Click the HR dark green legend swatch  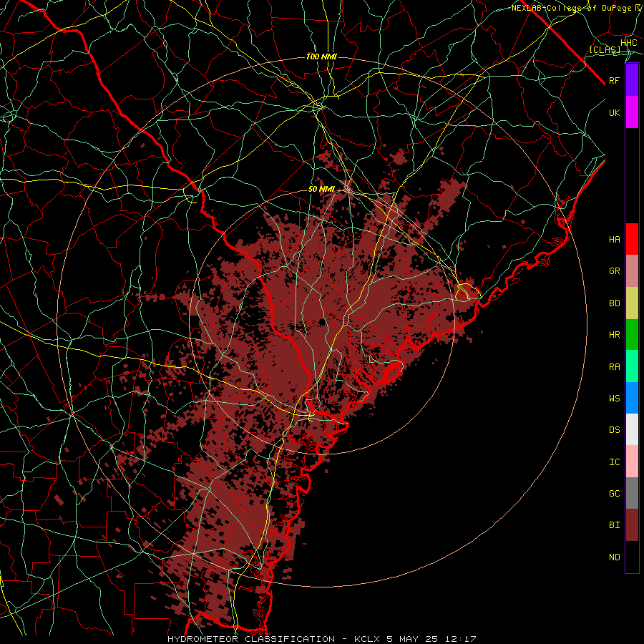tap(632, 335)
